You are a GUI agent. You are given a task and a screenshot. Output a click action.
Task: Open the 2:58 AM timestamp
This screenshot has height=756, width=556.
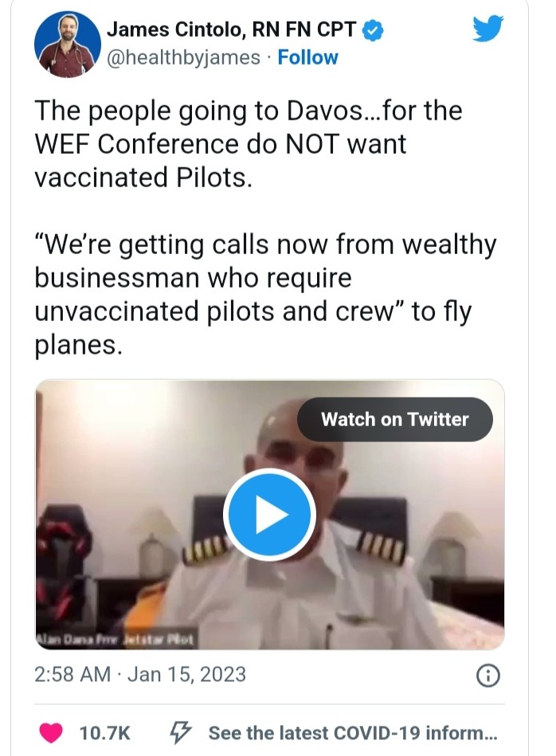coord(72,675)
